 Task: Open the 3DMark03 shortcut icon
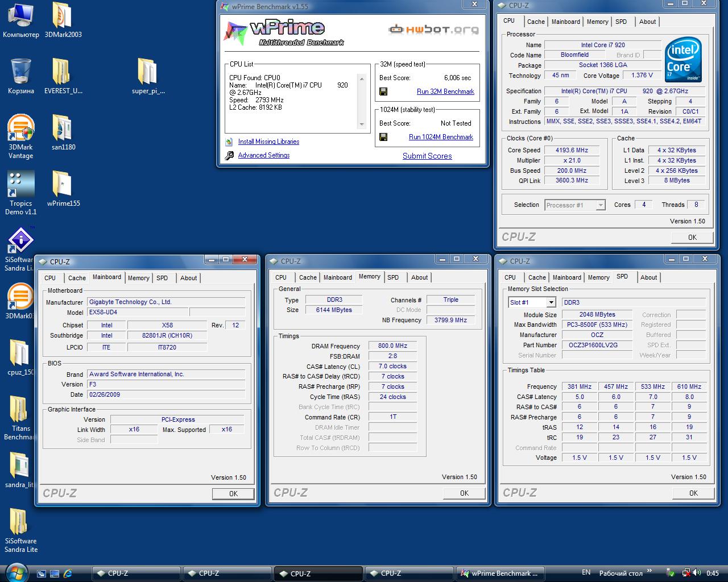(19, 301)
